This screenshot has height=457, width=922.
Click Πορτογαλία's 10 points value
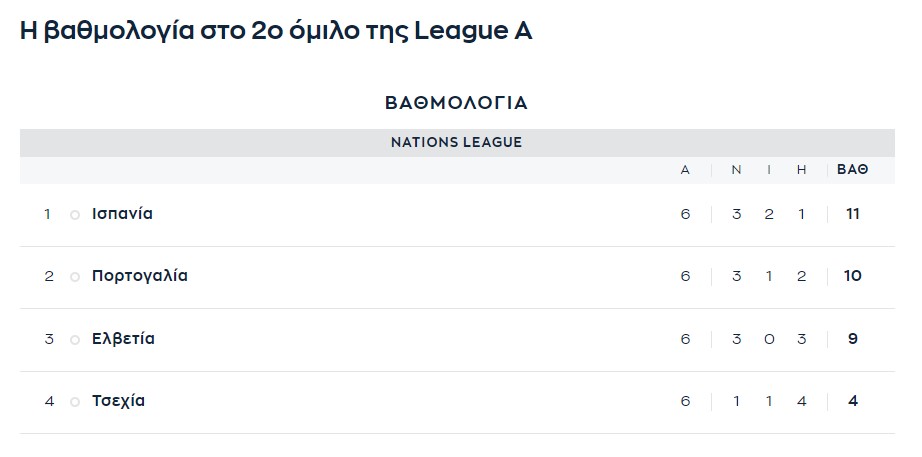click(x=853, y=276)
